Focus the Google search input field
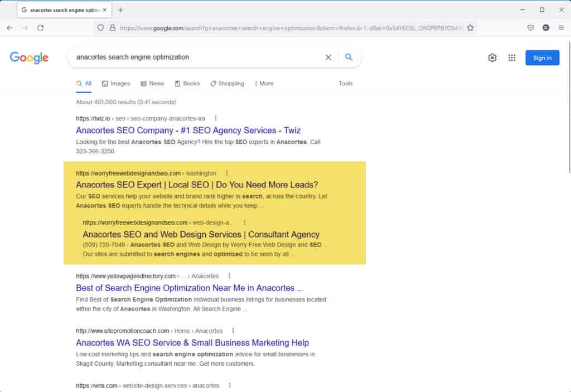The image size is (571, 392). pos(197,57)
